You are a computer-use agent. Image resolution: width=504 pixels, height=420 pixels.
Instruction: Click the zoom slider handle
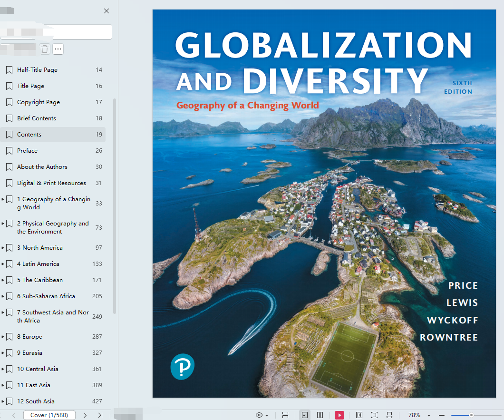point(471,415)
